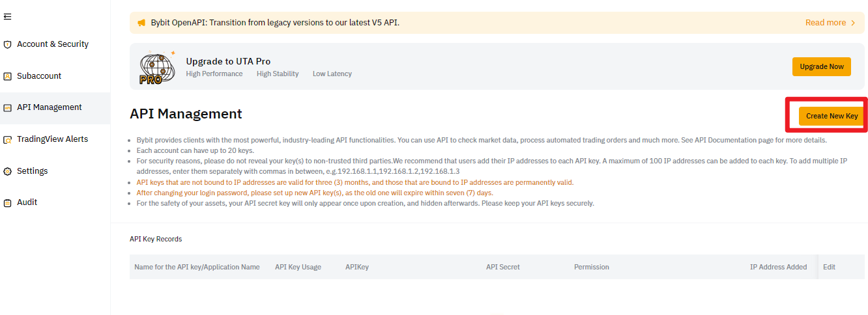Image resolution: width=868 pixels, height=315 pixels.
Task: Click the TradingView Alerts icon
Action: [8, 139]
